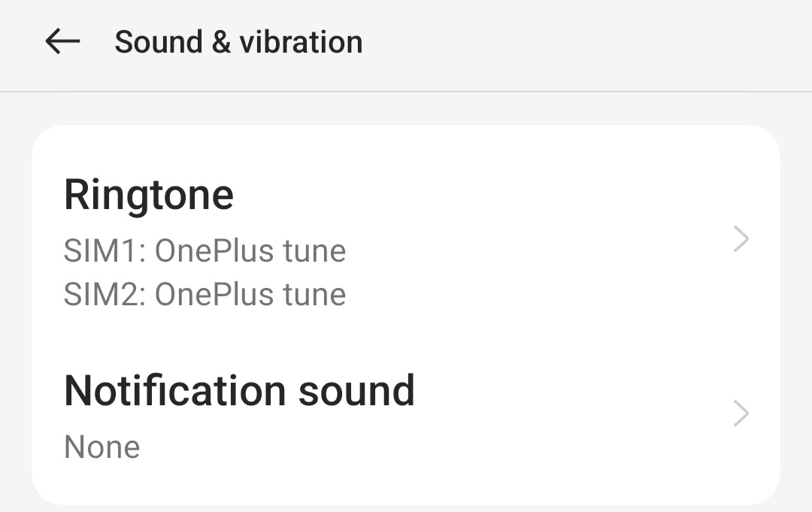The image size is (812, 512).
Task: Tap the Notification sound title text
Action: [x=240, y=390]
